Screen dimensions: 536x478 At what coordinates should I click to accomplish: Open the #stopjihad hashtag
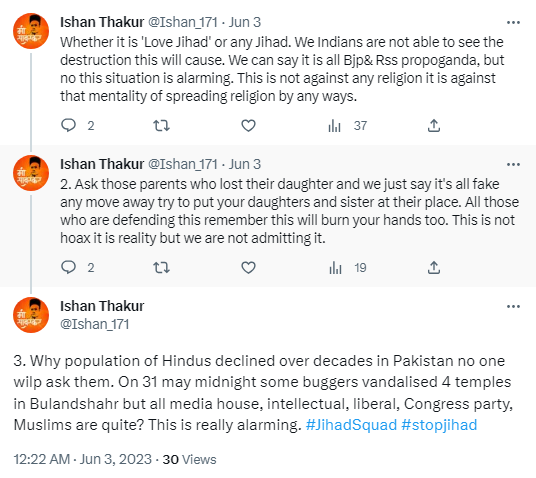coord(439,425)
